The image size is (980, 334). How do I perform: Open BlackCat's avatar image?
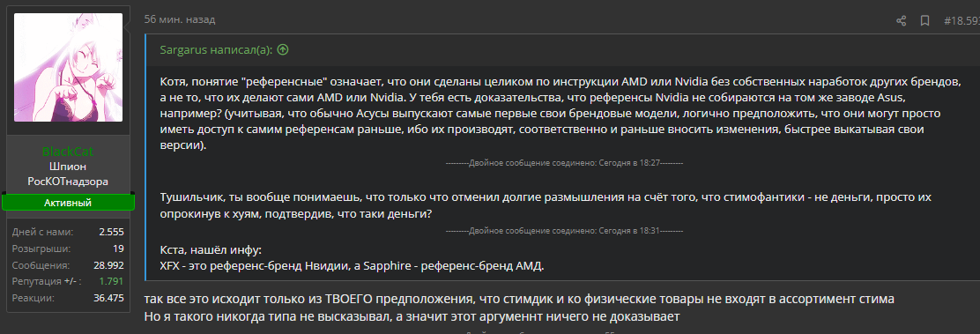tap(68, 68)
